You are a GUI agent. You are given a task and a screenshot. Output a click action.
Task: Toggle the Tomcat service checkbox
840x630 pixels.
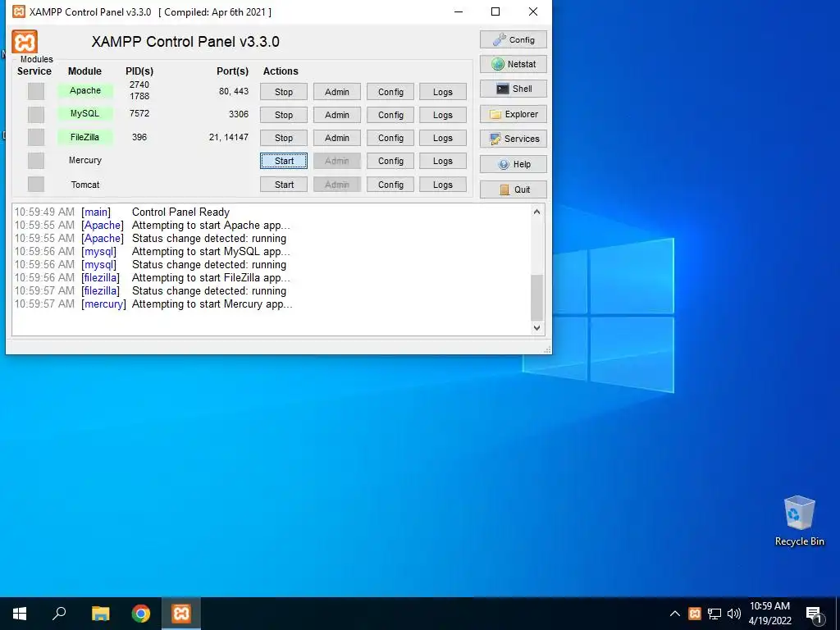point(36,184)
